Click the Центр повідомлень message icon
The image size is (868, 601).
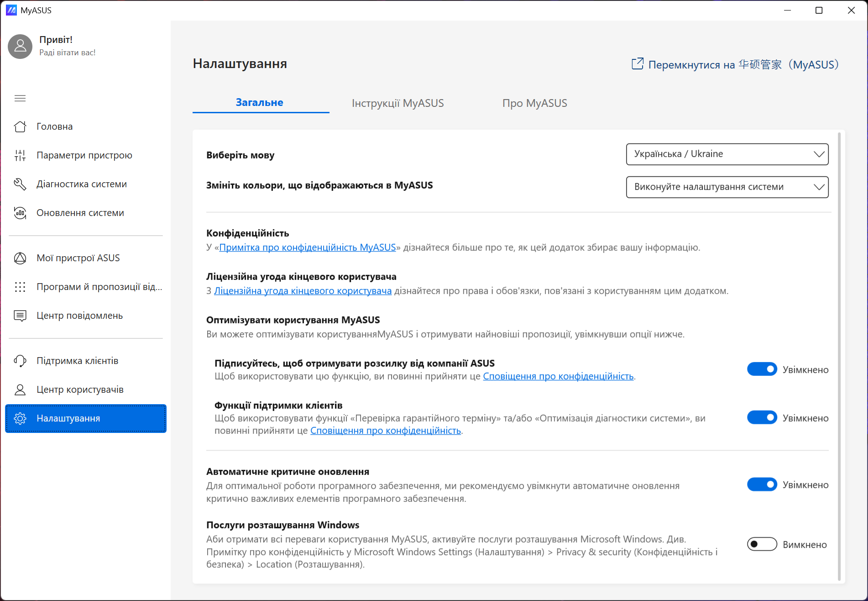(x=20, y=316)
